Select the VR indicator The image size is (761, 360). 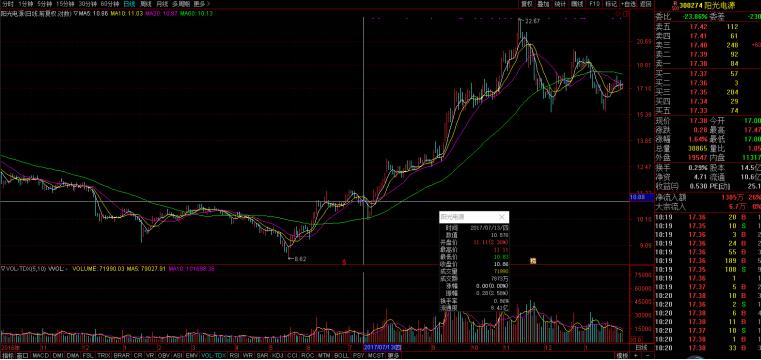tap(150, 355)
